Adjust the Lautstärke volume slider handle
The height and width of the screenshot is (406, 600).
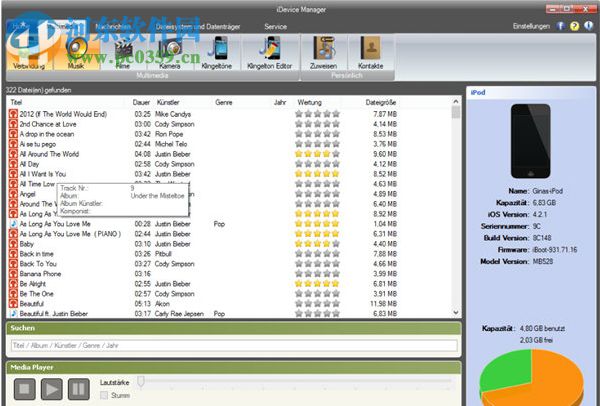tap(141, 382)
